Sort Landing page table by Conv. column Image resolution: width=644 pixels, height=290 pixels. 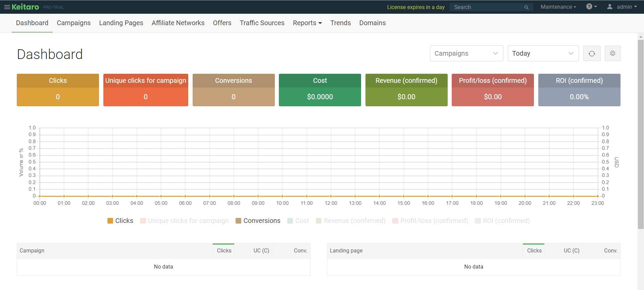pyautogui.click(x=610, y=251)
